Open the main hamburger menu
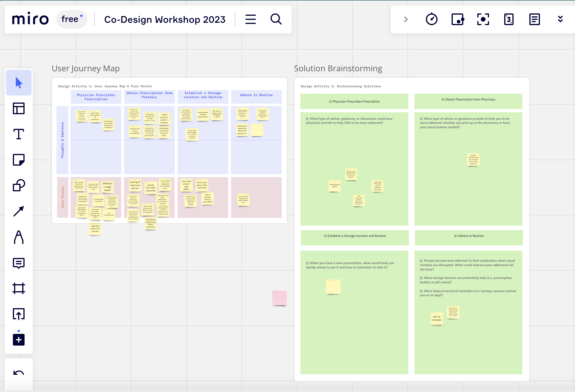This screenshot has width=575, height=392. [251, 19]
